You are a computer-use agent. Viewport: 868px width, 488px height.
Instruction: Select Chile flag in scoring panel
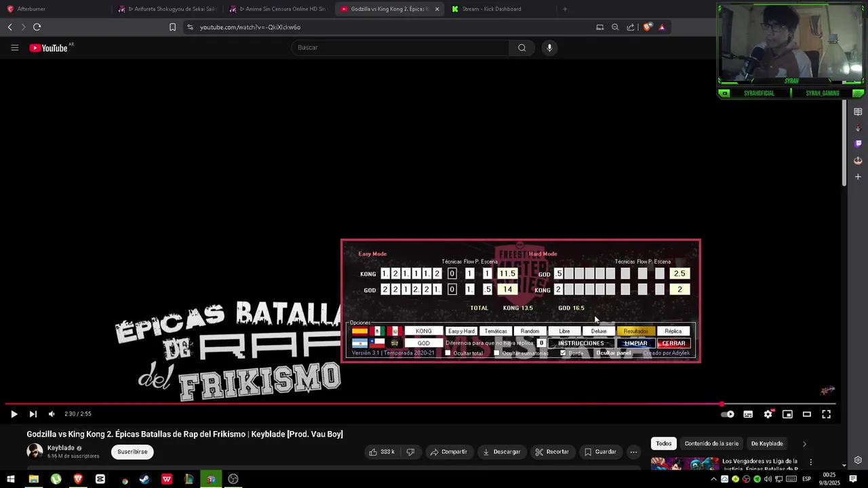coord(377,343)
